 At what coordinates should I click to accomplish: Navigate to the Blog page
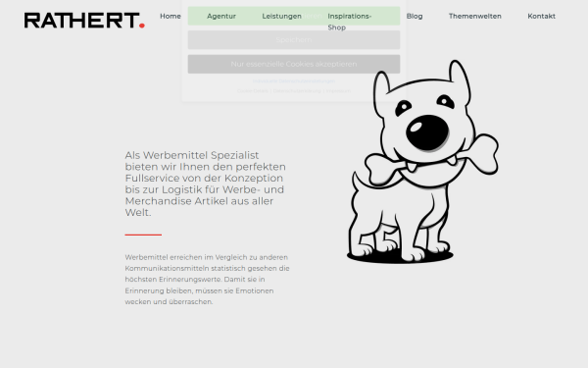[x=415, y=16]
